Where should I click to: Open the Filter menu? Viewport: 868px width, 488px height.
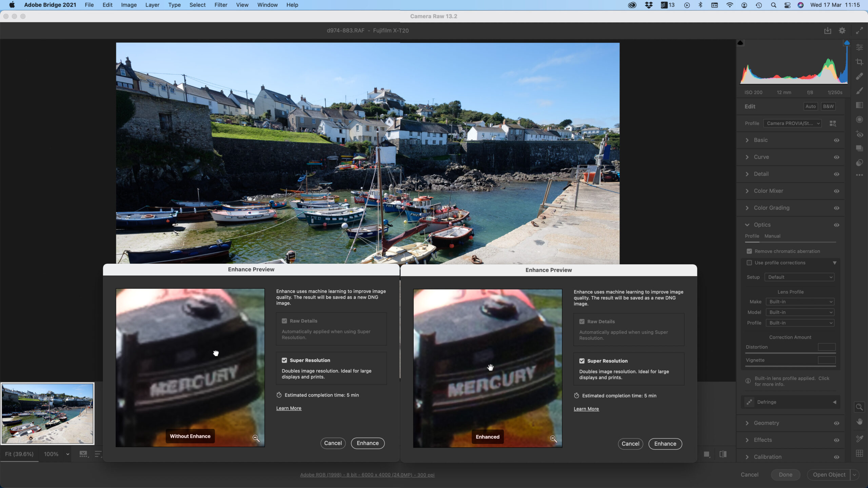point(221,5)
